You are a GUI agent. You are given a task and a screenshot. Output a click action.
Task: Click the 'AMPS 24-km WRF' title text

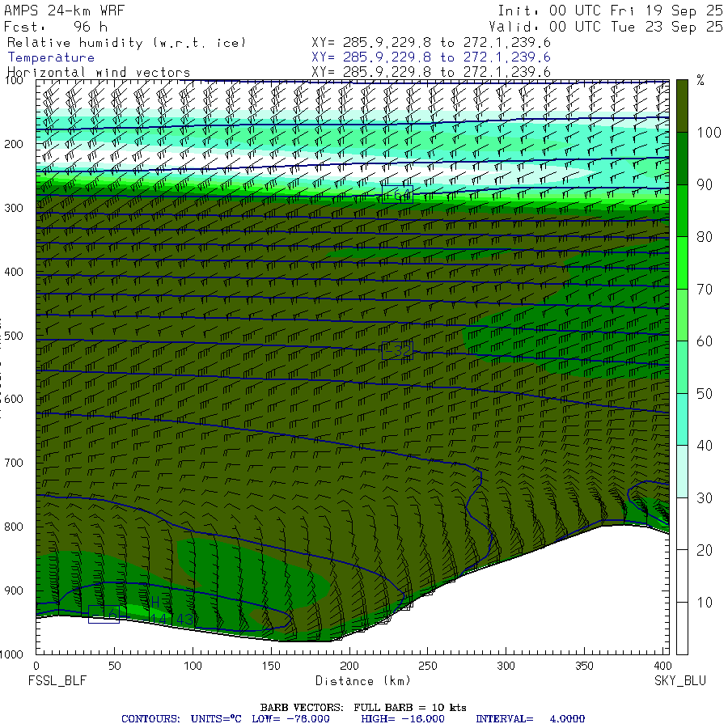pyautogui.click(x=64, y=11)
